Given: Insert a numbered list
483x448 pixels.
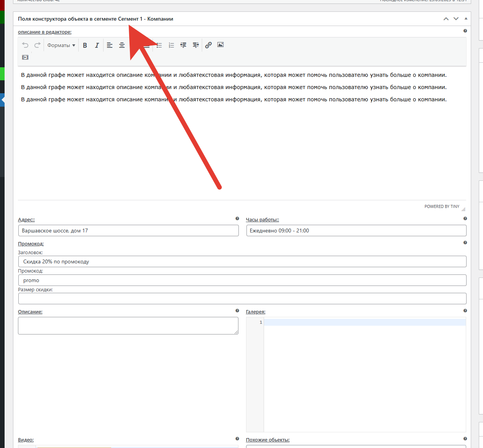Looking at the screenshot, I should pyautogui.click(x=172, y=45).
